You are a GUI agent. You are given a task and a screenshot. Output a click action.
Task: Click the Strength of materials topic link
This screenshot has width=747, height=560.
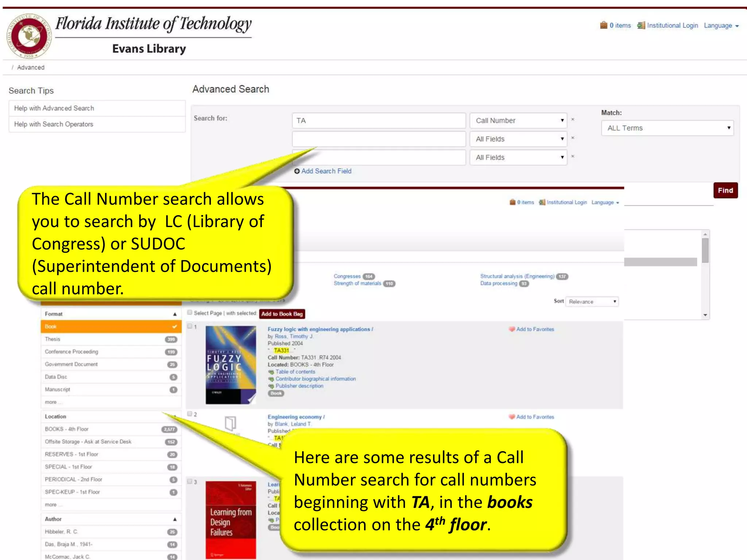357,283
